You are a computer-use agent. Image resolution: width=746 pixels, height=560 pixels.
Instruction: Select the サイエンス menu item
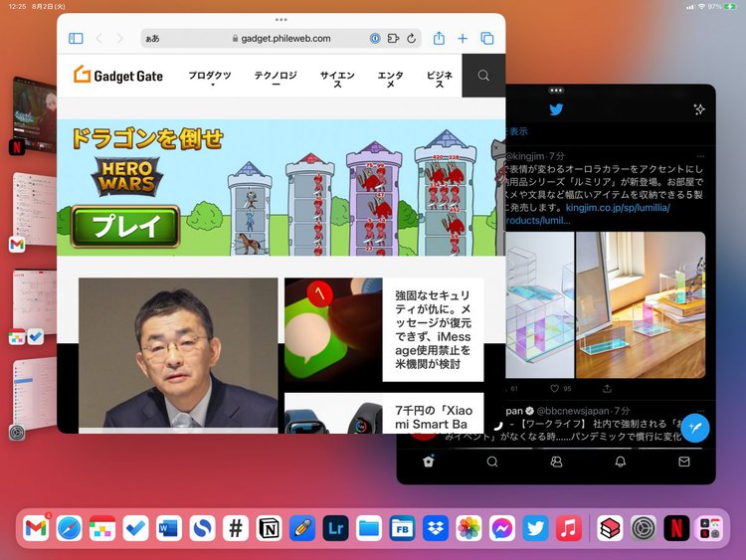[337, 79]
